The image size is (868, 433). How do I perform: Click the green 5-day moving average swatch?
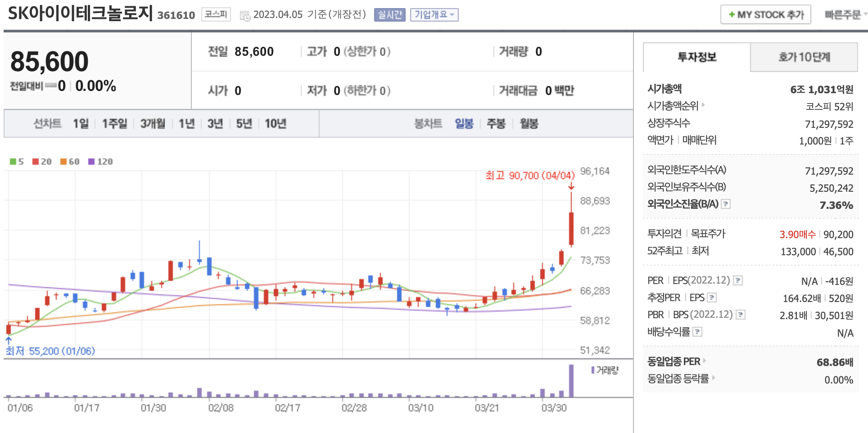pos(13,162)
